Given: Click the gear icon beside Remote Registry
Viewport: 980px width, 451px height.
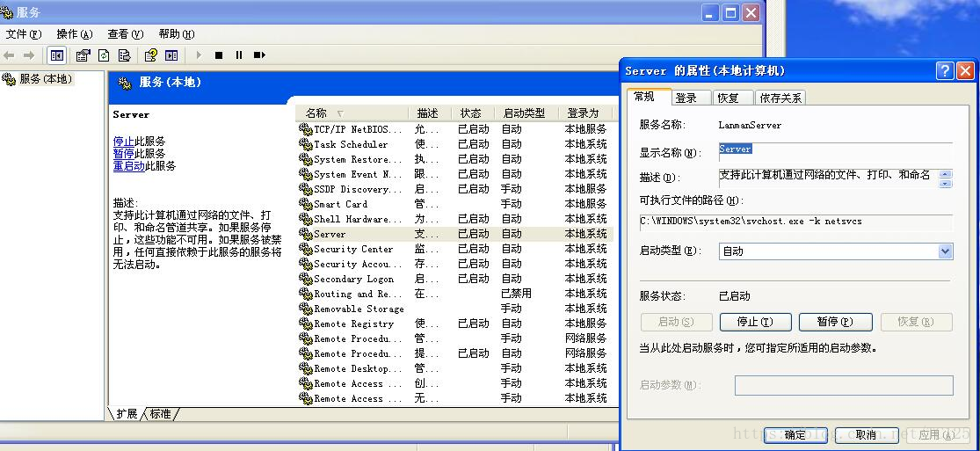Looking at the screenshot, I should tap(306, 324).
